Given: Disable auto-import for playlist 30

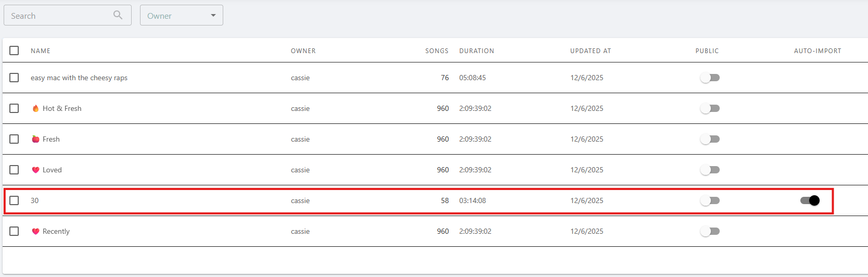Looking at the screenshot, I should tap(810, 200).
